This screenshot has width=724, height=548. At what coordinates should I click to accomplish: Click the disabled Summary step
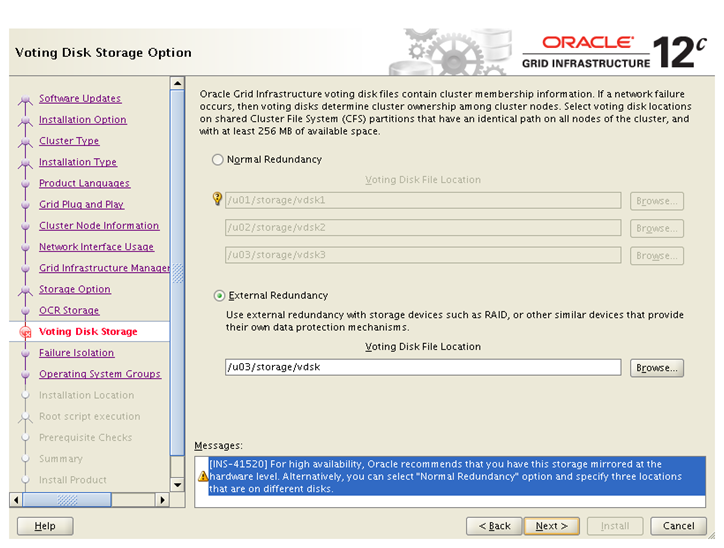60,459
